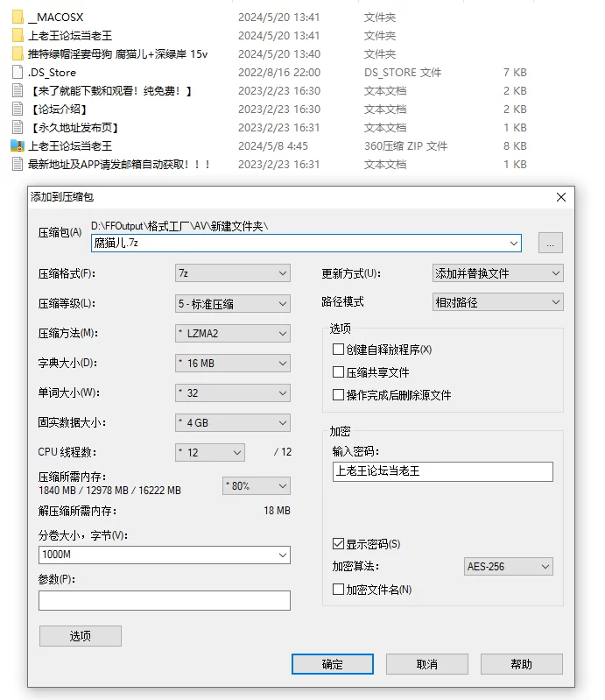Open the 路径模式 dropdown showing 相对路径
Viewport: 605px width, 700px height.
pos(498,302)
